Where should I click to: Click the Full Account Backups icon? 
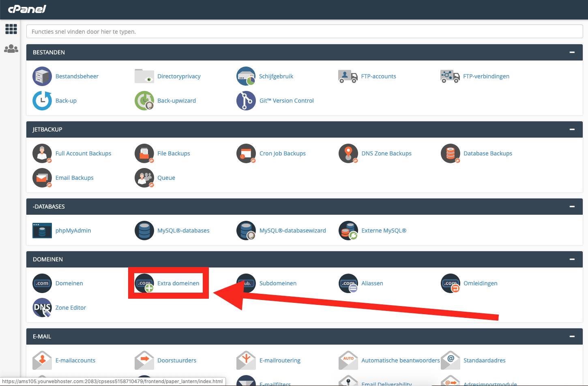point(42,153)
